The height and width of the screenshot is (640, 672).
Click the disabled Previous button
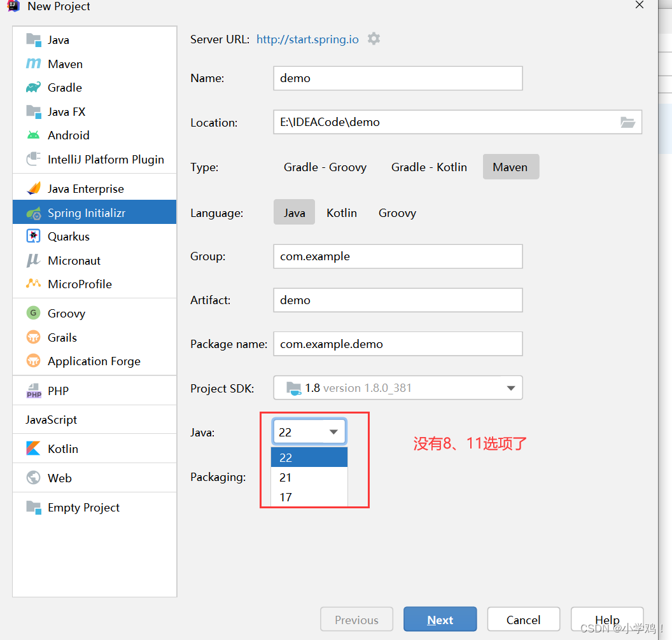[356, 620]
